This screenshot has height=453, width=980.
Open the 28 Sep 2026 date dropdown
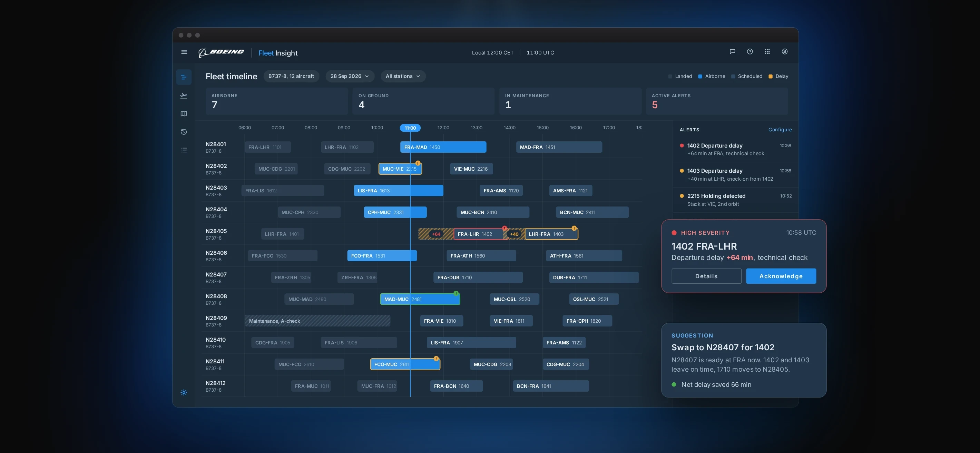[350, 77]
